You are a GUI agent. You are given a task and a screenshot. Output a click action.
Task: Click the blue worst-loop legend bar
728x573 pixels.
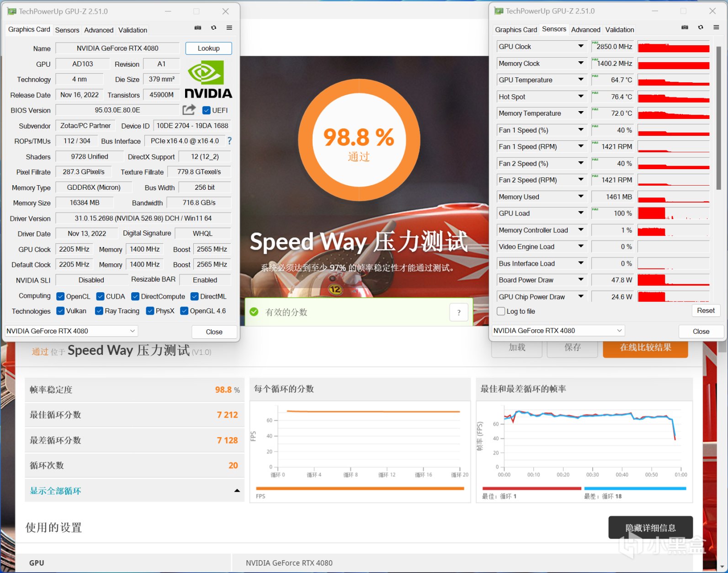pyautogui.click(x=635, y=488)
